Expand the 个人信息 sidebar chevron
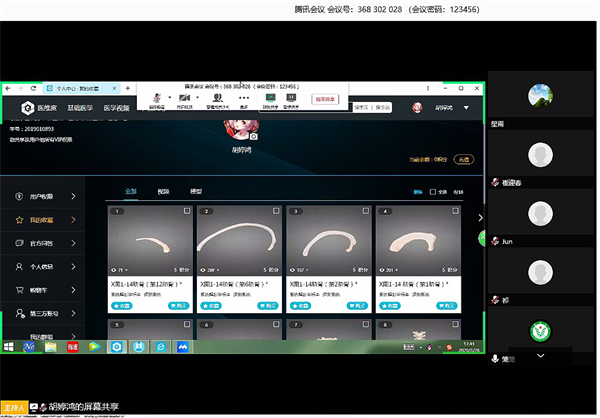Viewport: 600px width, 418px height. [x=73, y=266]
